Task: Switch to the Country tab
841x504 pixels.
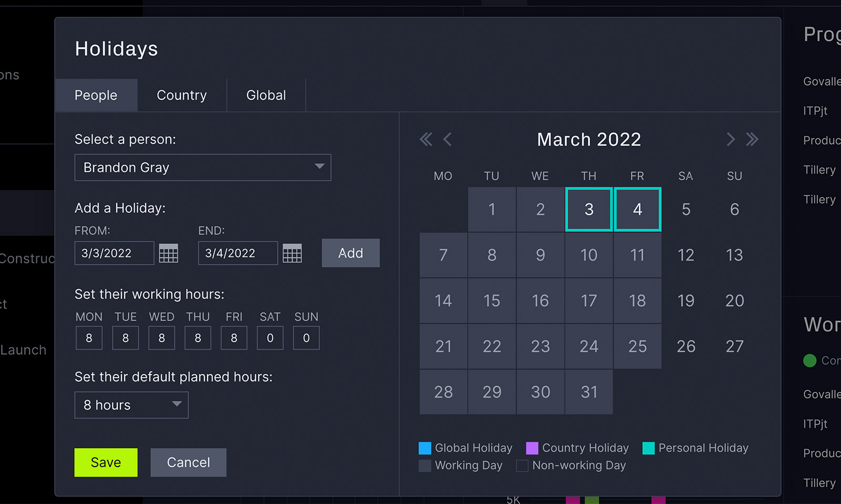Action: point(181,95)
